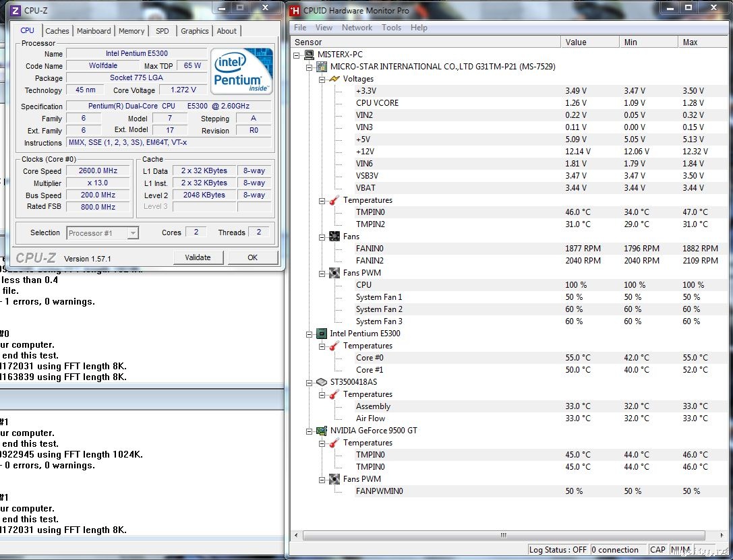Click the Fans icon in sensor tree
733x560 pixels.
click(x=334, y=237)
